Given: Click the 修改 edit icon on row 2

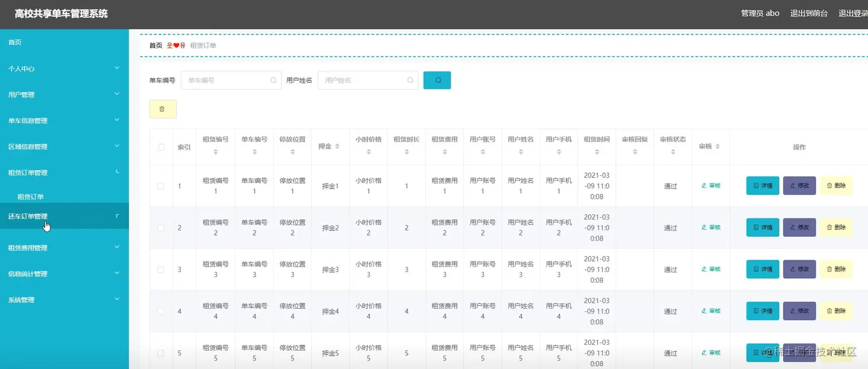Looking at the screenshot, I should click(x=799, y=227).
